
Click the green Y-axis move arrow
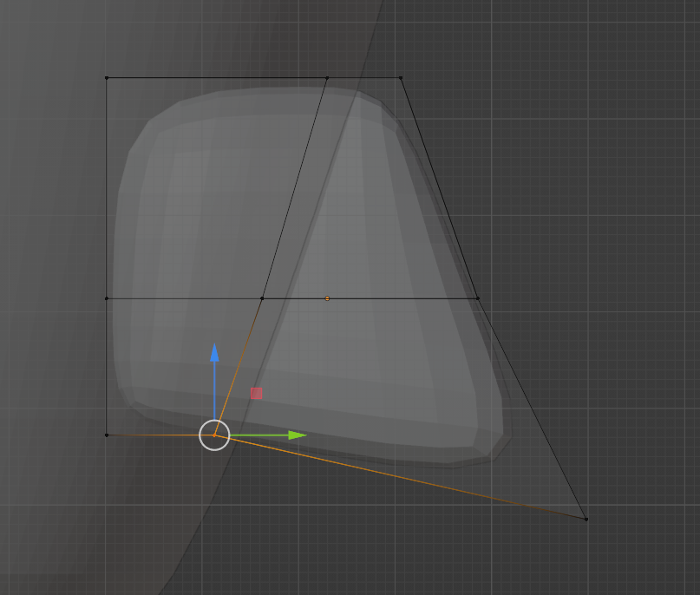click(x=298, y=435)
